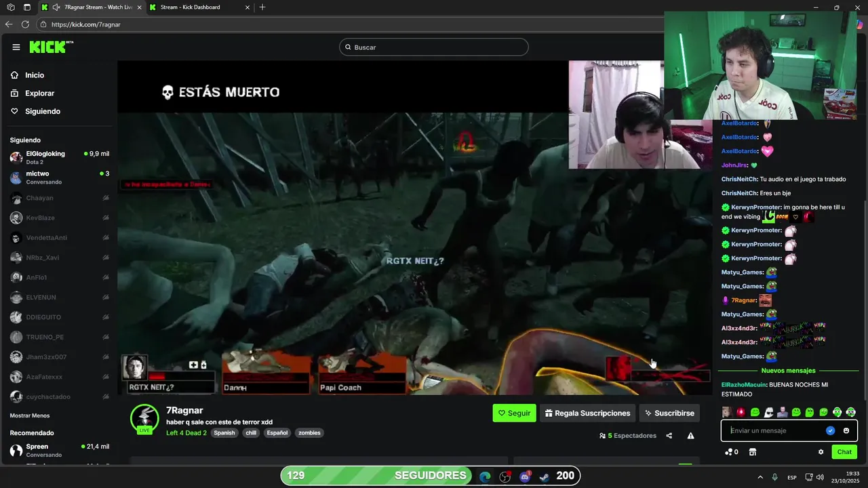Click the Seguir follow button
Image resolution: width=868 pixels, height=488 pixels.
pyautogui.click(x=514, y=413)
